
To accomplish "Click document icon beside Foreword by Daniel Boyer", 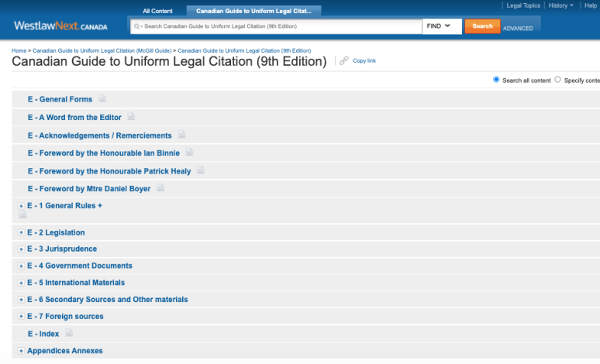I will tap(160, 188).
